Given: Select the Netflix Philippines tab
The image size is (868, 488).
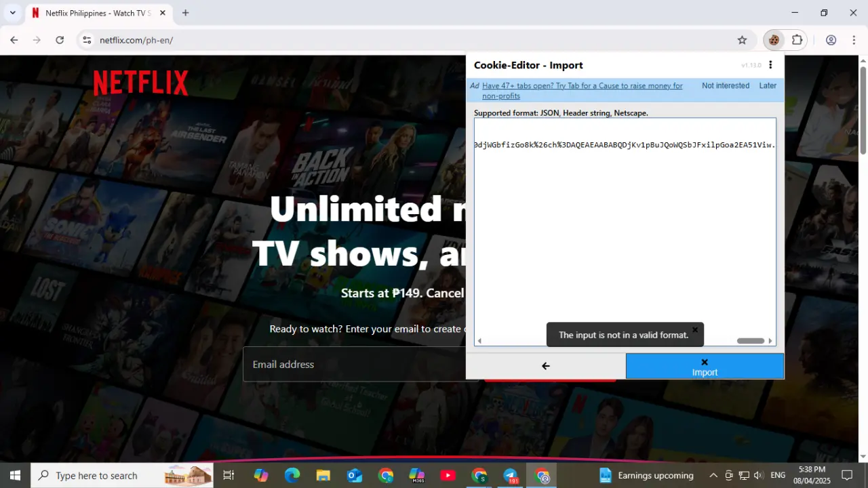Looking at the screenshot, I should [98, 13].
